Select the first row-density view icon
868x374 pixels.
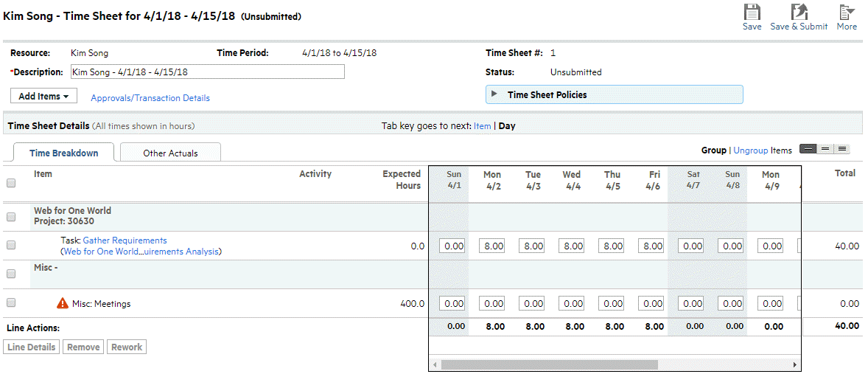(808, 149)
